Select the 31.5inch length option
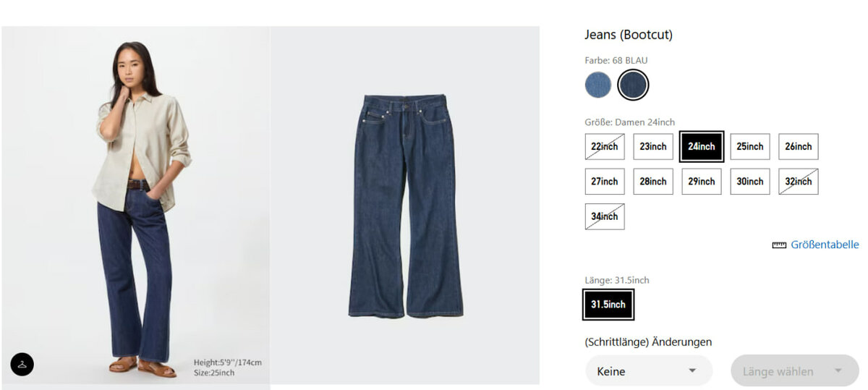 pos(608,305)
